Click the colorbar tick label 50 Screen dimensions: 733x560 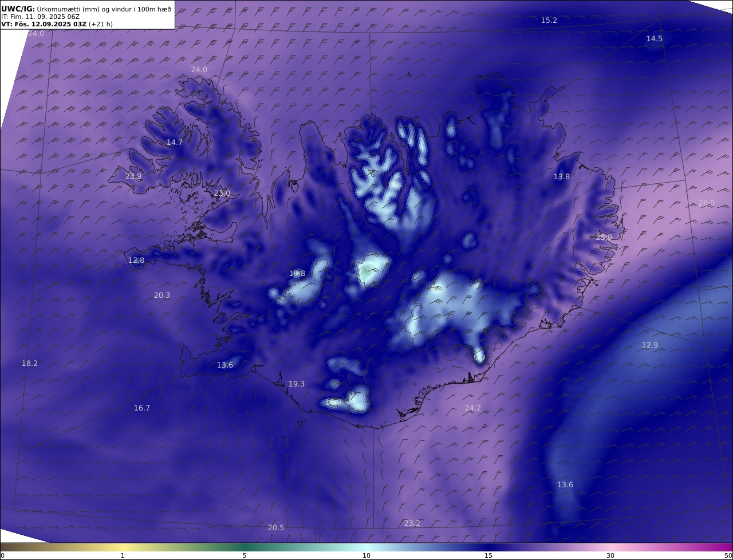coord(728,555)
